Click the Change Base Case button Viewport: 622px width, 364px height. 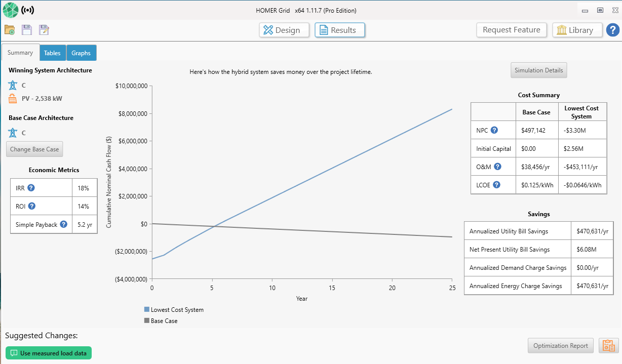34,149
